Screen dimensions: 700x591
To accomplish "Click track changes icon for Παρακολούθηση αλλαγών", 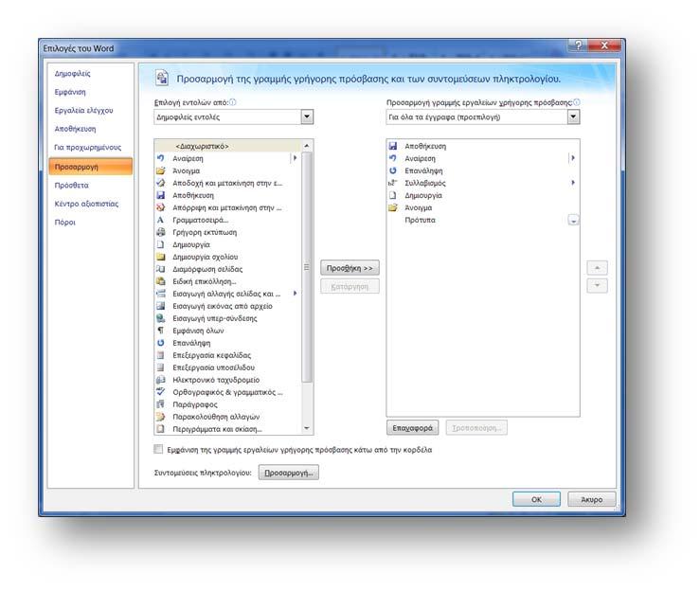I will tap(161, 417).
